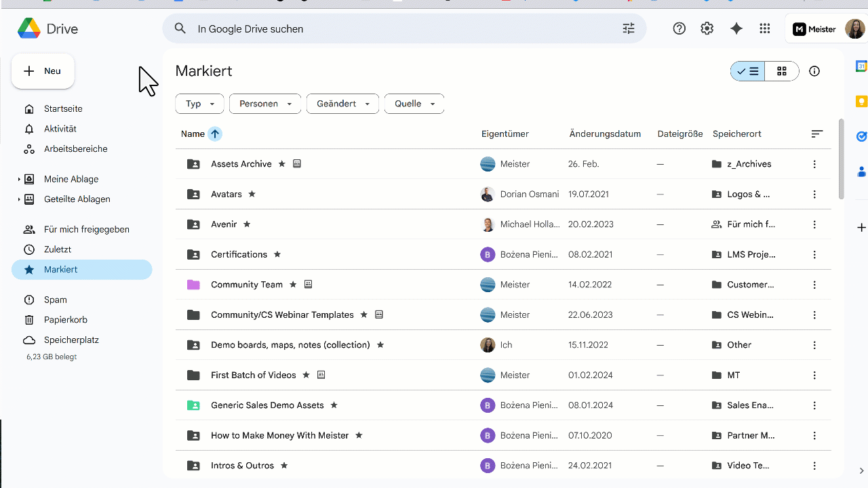The height and width of the screenshot is (488, 868).
Task: Open more actions for First Batch of Videos
Action: pos(814,375)
